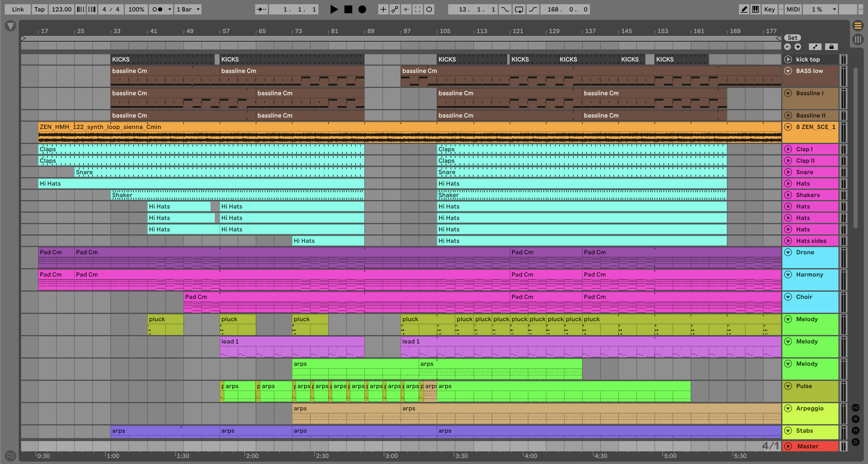
Task: Toggle the Arrangement Loop switch
Action: pos(519,9)
